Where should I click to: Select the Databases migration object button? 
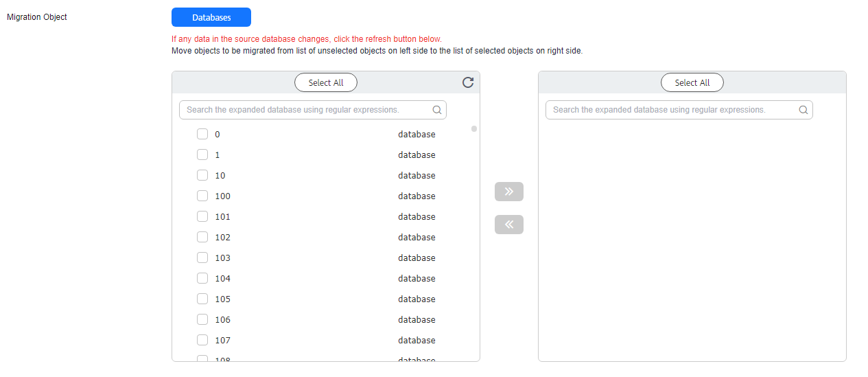(x=211, y=17)
